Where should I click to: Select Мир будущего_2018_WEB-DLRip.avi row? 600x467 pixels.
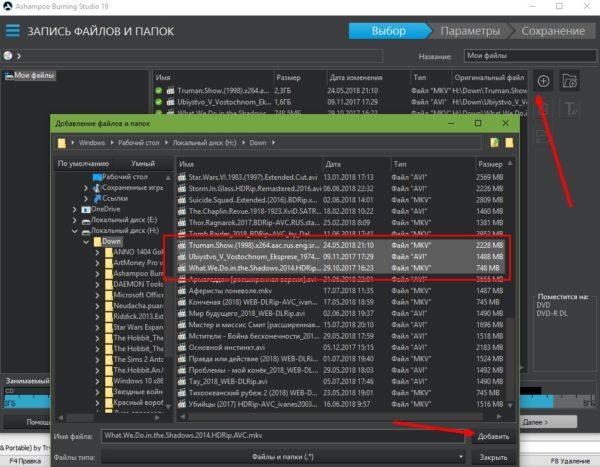pyautogui.click(x=342, y=314)
